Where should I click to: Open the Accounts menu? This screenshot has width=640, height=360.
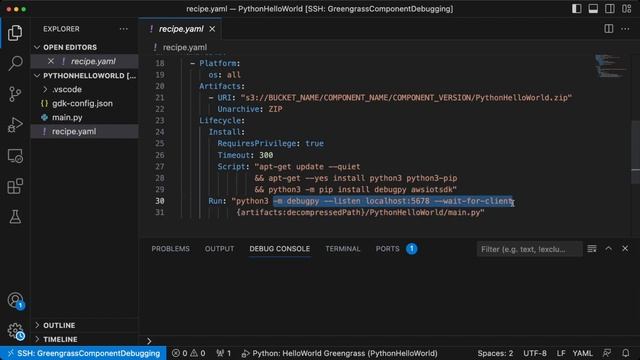pos(15,301)
